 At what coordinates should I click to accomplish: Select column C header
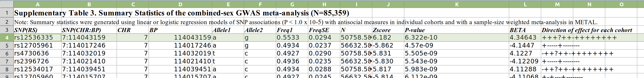click(133, 4)
